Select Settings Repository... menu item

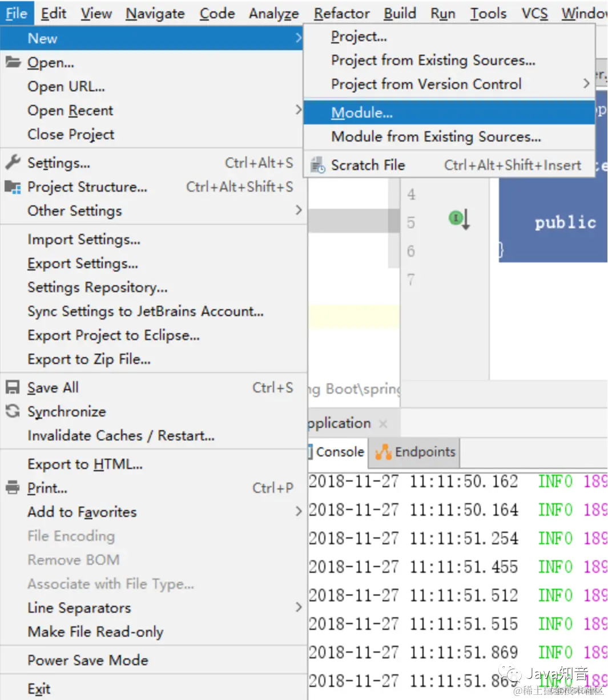click(x=153, y=287)
